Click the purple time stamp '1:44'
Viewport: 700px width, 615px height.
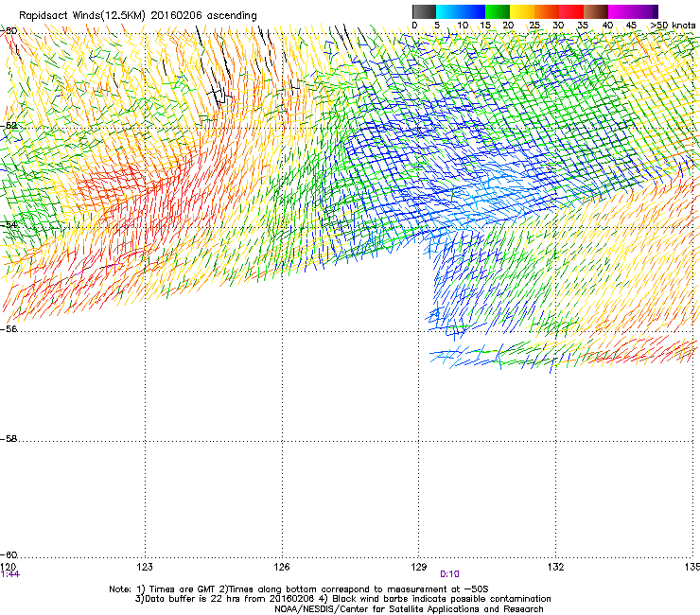(10, 574)
